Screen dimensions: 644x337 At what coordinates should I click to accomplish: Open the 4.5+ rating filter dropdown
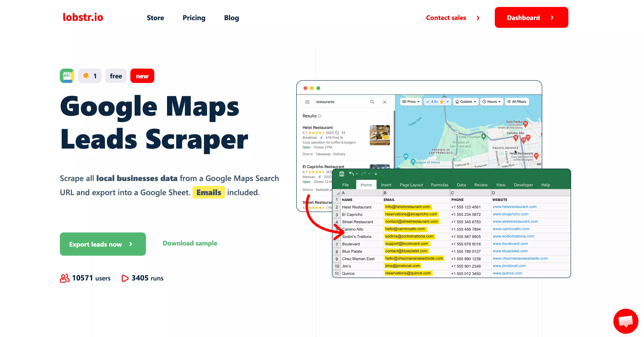(438, 102)
